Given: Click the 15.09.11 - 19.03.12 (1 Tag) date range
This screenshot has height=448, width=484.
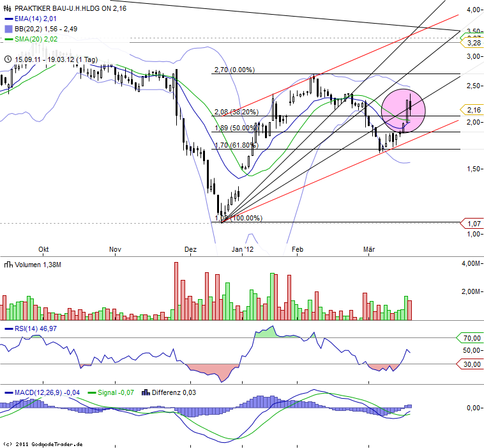Looking at the screenshot, I should (x=56, y=59).
